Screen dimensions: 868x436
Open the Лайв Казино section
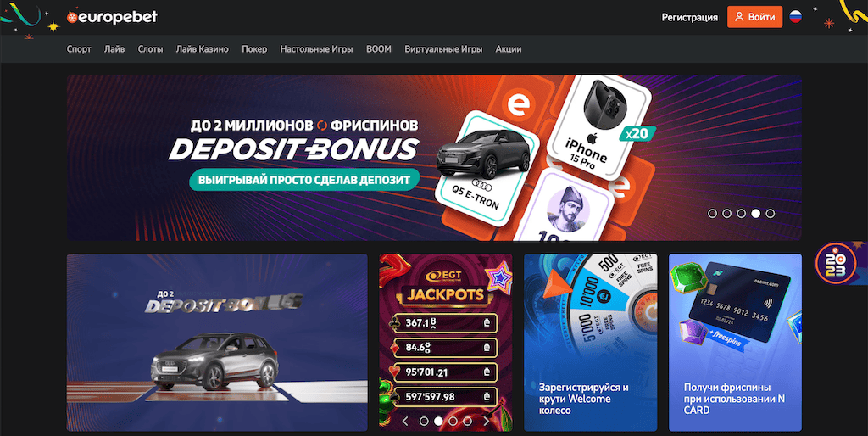(x=202, y=48)
